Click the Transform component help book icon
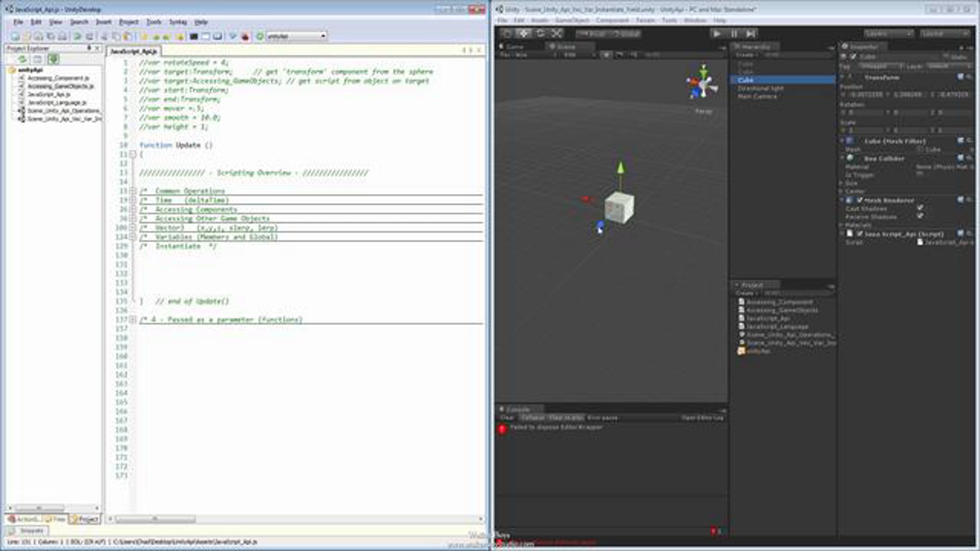Viewport: 980px width, 551px height. (x=960, y=77)
